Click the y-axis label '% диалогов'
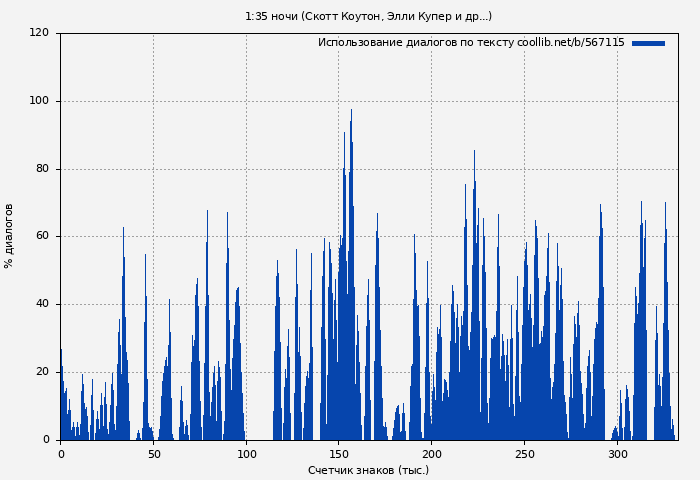This screenshot has height=480, width=700. tap(9, 236)
